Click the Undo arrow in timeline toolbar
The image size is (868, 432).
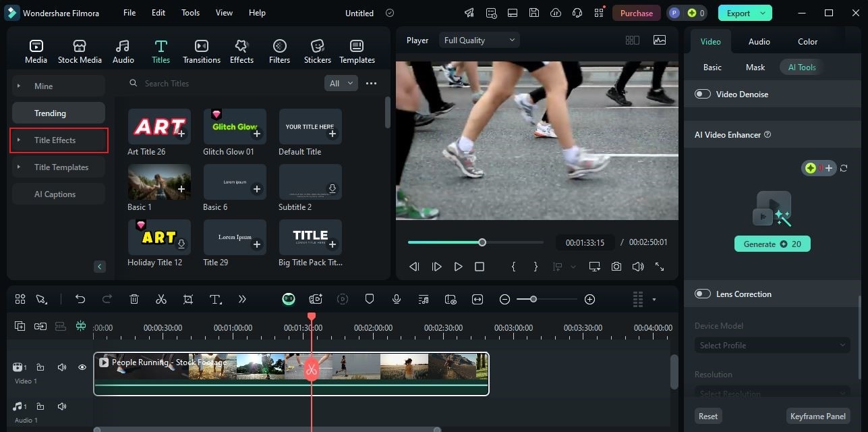(x=80, y=299)
